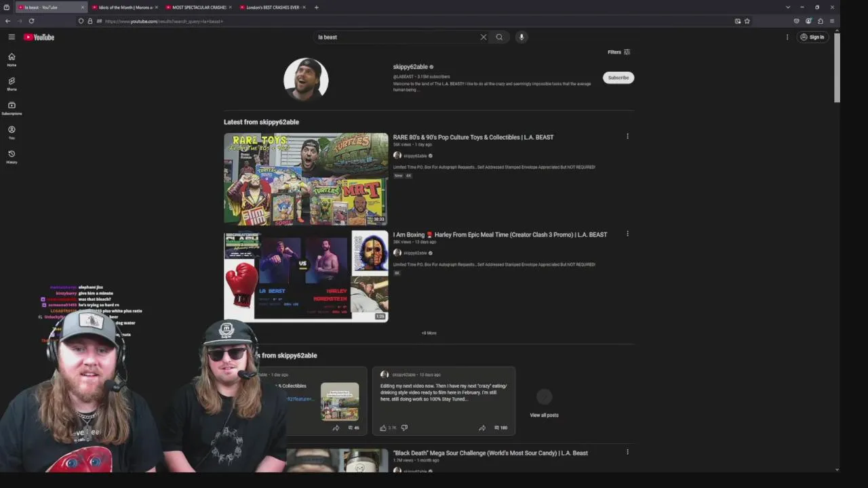Reload the page
The width and height of the screenshot is (868, 488).
click(x=31, y=21)
